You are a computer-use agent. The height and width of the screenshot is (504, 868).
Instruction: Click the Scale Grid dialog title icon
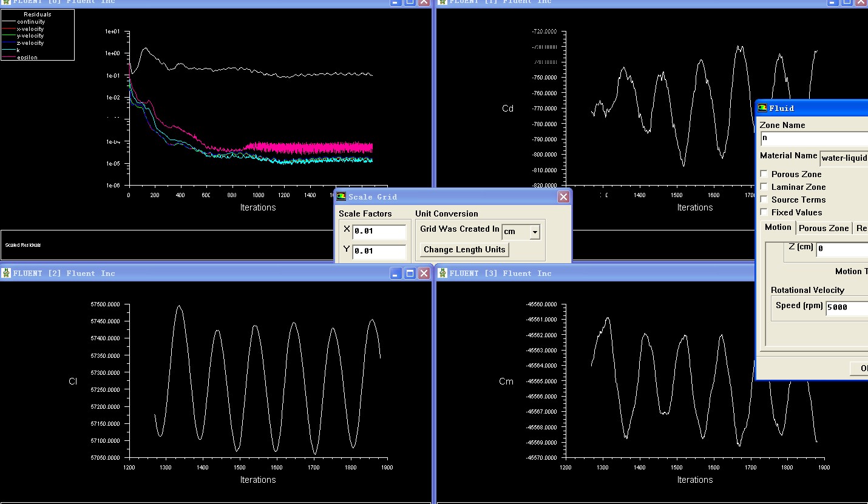pyautogui.click(x=341, y=197)
